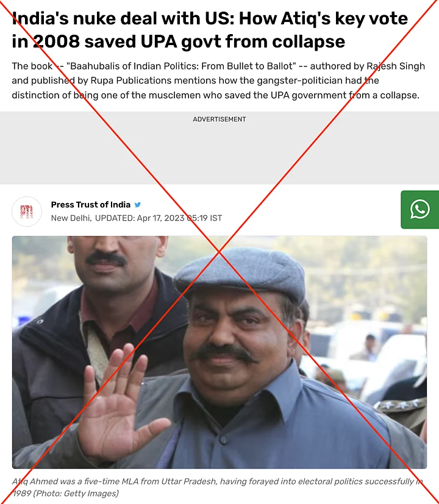Open the PTI logo avatar

[x=27, y=211]
